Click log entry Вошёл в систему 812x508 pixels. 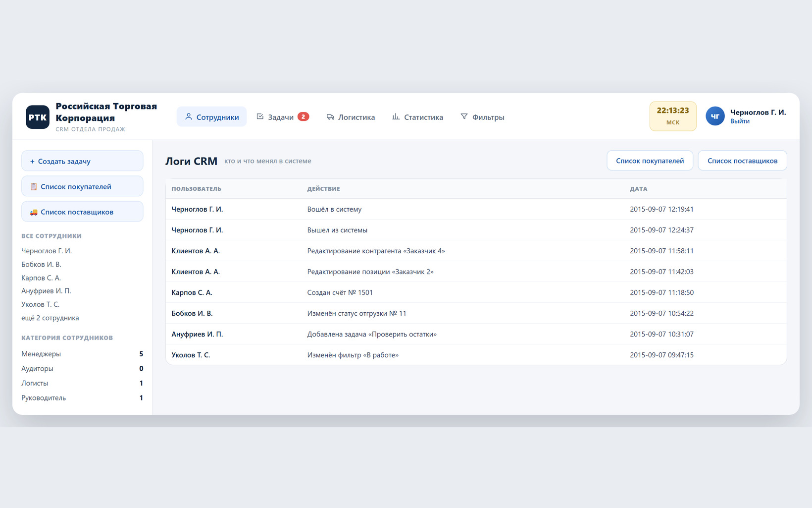point(334,209)
